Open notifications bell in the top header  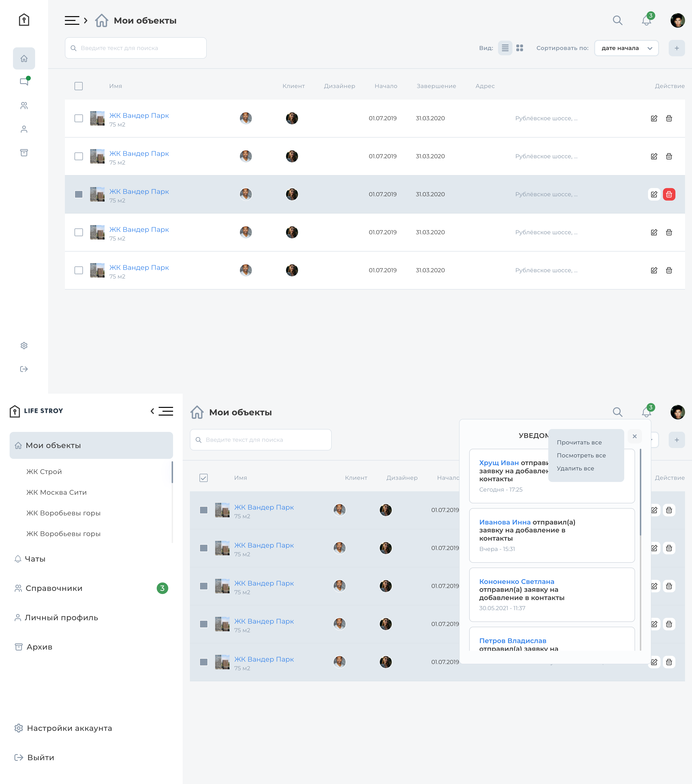coord(647,20)
